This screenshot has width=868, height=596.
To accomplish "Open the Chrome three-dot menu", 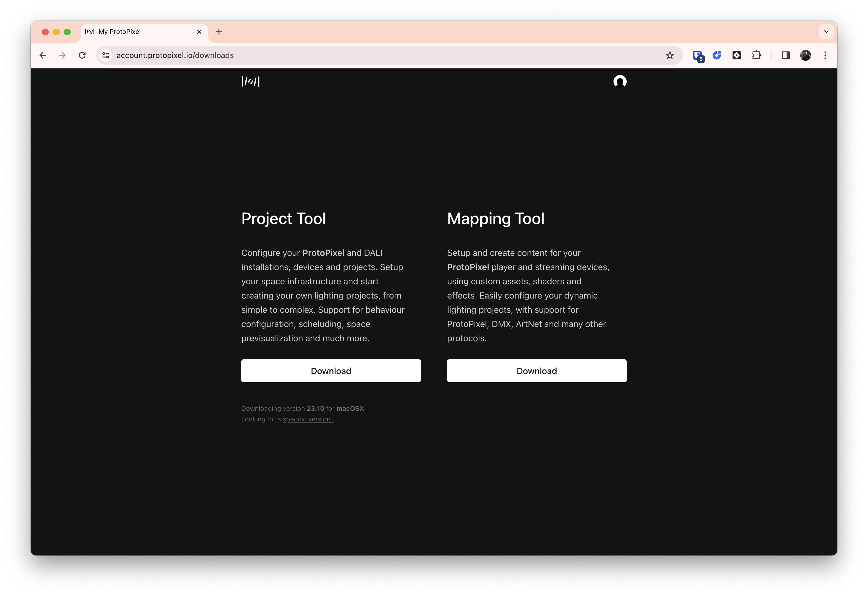I will pos(825,55).
